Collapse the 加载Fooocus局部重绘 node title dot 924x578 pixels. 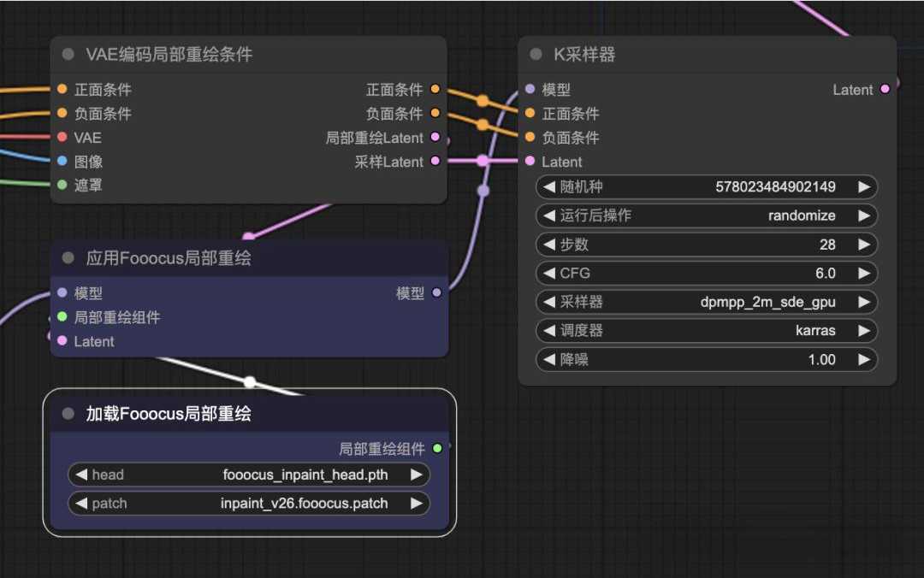tap(67, 413)
